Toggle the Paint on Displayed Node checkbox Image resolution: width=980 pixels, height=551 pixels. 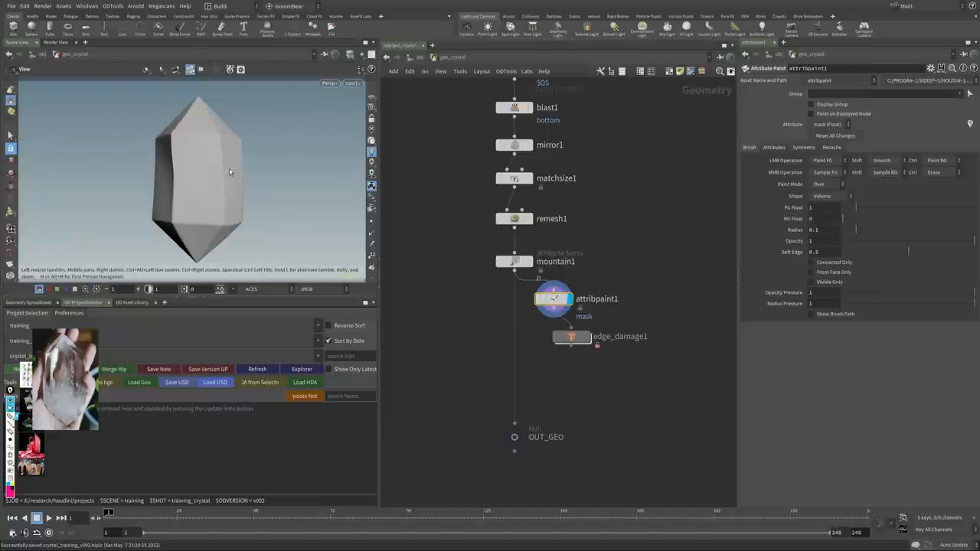coord(811,113)
